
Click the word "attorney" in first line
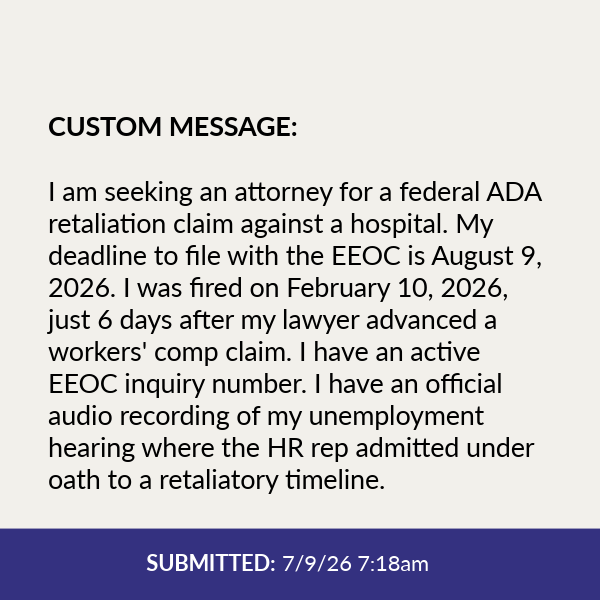[x=283, y=194]
